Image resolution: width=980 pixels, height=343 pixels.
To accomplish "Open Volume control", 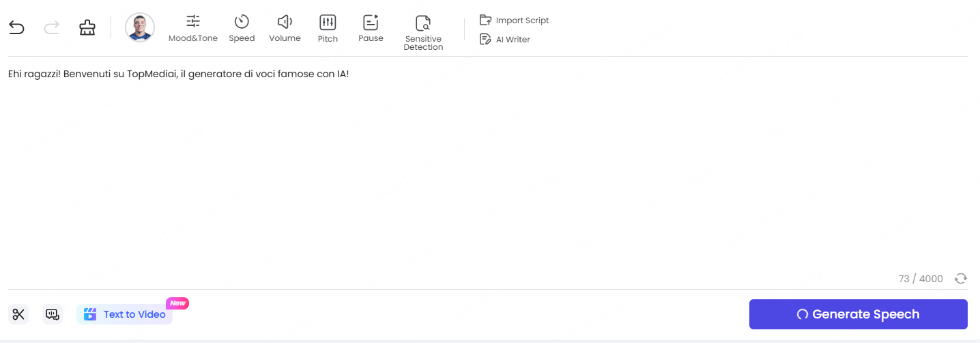I will tap(285, 29).
